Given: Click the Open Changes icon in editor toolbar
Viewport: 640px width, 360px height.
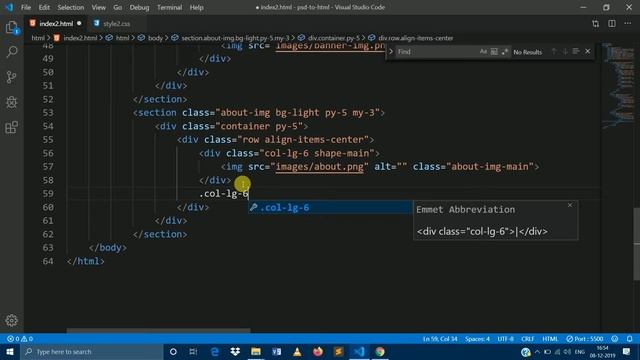Looking at the screenshot, I should (596, 24).
